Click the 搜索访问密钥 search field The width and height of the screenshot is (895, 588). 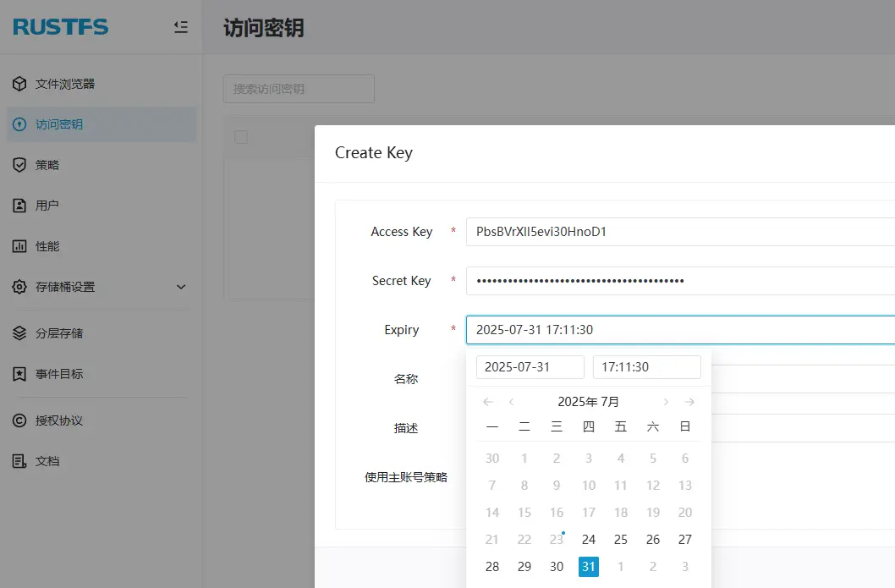pos(299,88)
